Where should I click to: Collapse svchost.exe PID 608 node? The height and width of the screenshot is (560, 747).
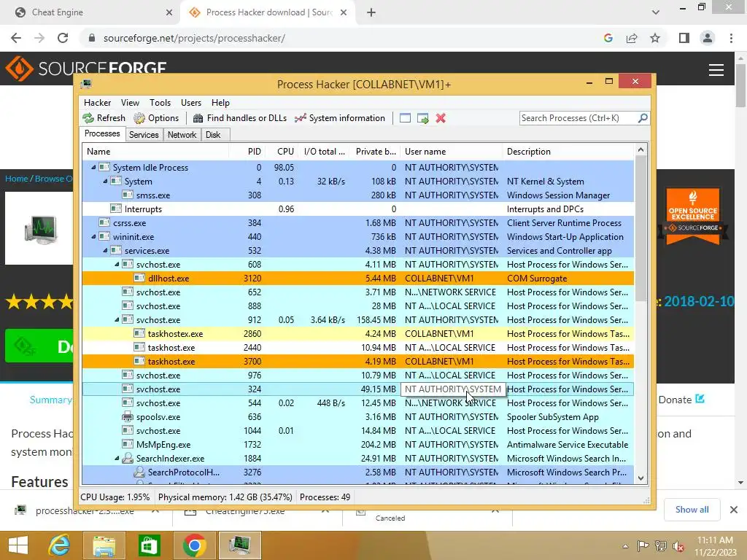click(x=117, y=264)
